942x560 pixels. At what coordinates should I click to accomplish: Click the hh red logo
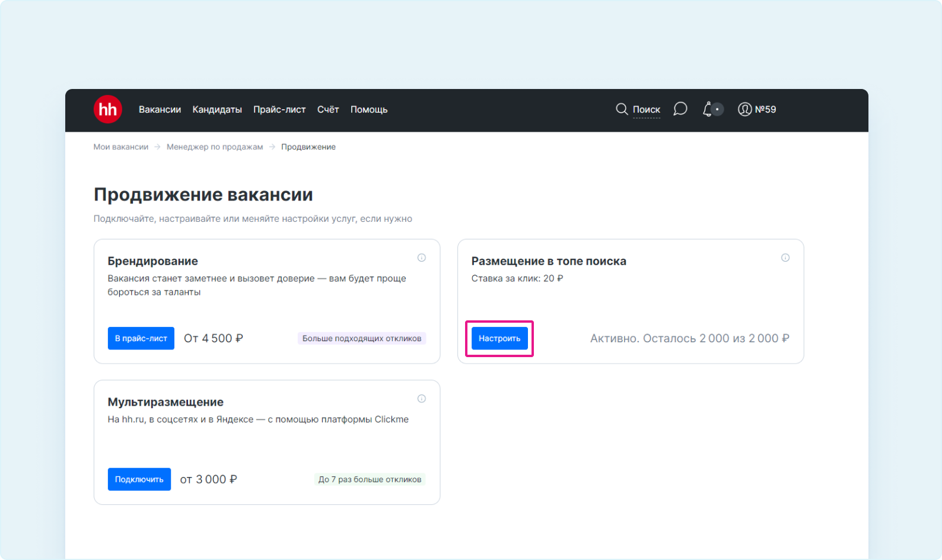coord(108,109)
